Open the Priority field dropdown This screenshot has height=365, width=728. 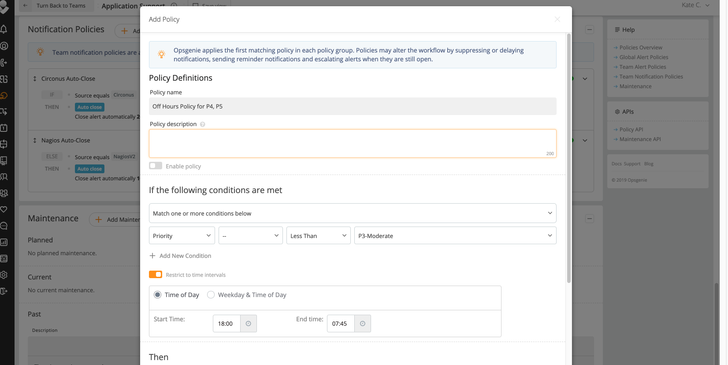[182, 235]
